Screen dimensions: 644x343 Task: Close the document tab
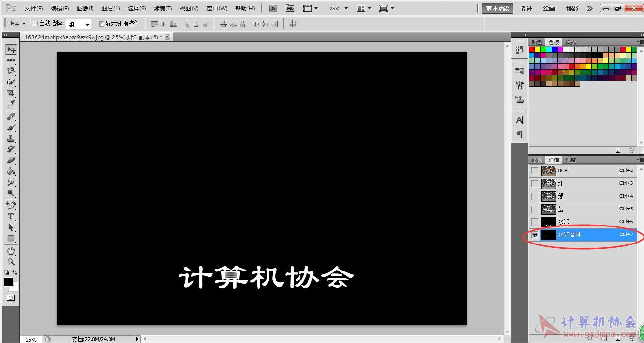pos(167,36)
